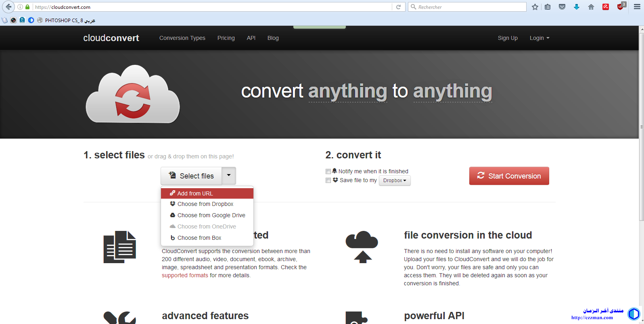Screen dimensions: 644x324
Task: Open the downloads arrow icon
Action: [x=577, y=7]
